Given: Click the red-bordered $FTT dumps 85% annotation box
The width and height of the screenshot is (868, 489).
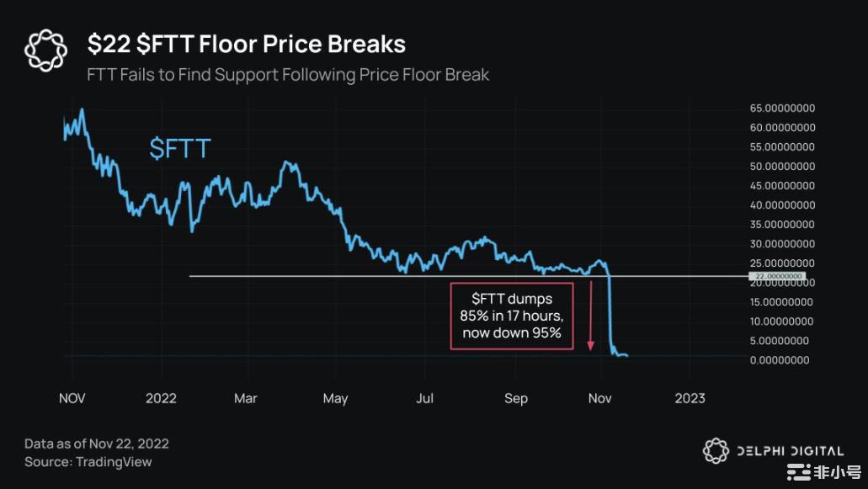Looking at the screenshot, I should pyautogui.click(x=512, y=316).
